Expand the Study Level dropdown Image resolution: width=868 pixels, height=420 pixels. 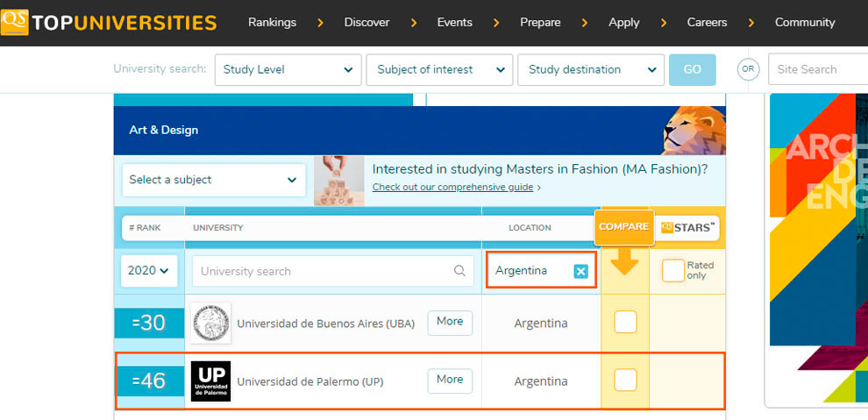point(288,70)
